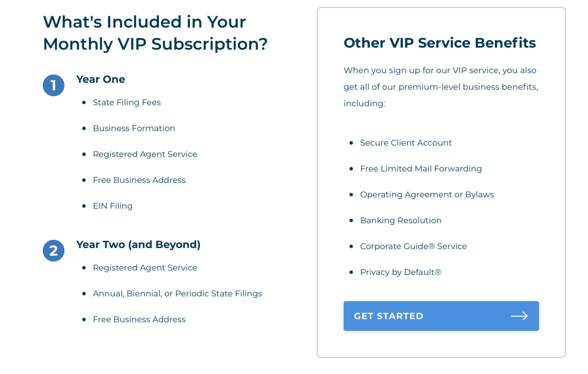Image resolution: width=588 pixels, height=374 pixels.
Task: Click the blue number 1 circle
Action: pos(54,85)
